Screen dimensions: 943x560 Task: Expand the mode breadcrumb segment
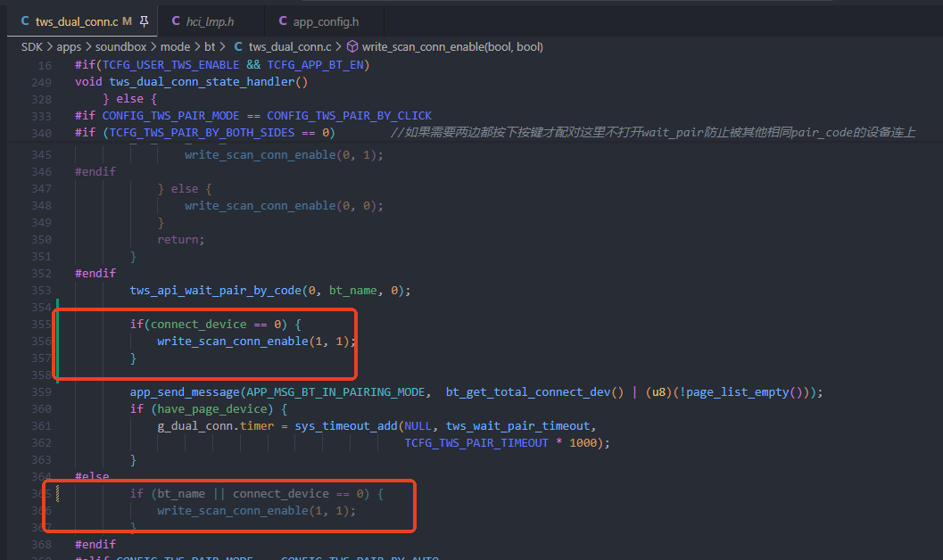175,47
